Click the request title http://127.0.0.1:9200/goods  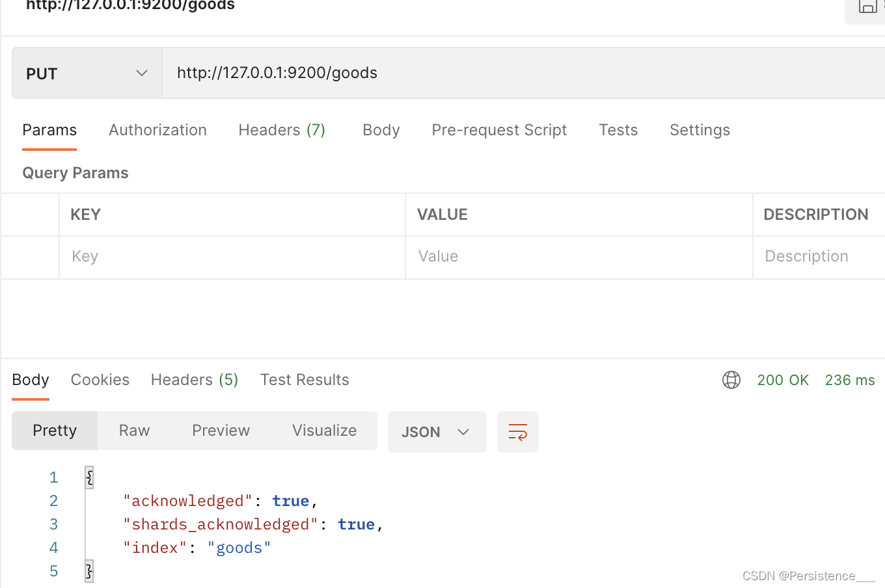(130, 5)
